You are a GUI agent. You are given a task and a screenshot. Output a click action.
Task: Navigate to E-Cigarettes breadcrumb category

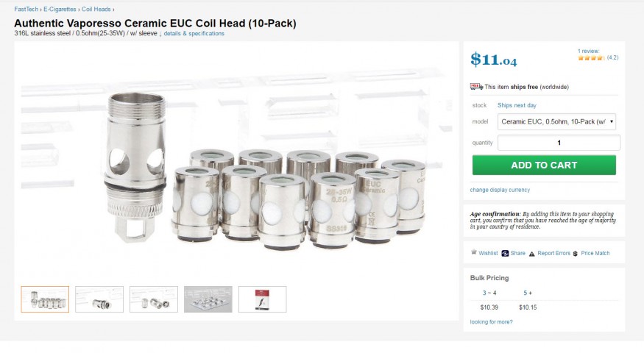click(x=60, y=9)
